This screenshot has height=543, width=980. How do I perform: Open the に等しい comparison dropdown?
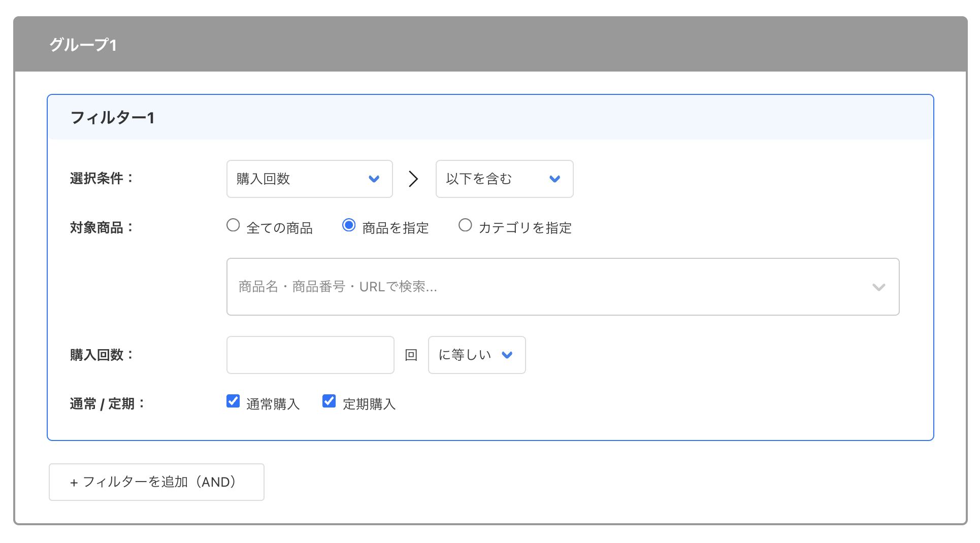(476, 355)
